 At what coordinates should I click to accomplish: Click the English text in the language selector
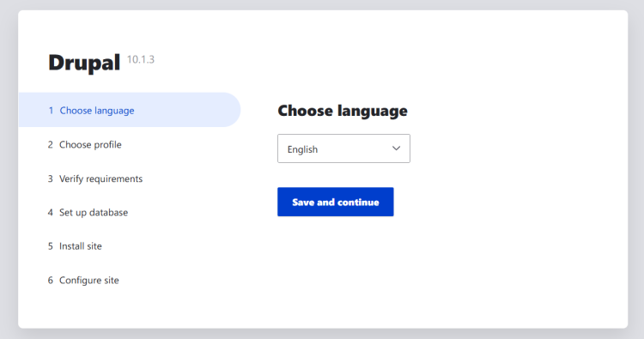pyautogui.click(x=302, y=149)
